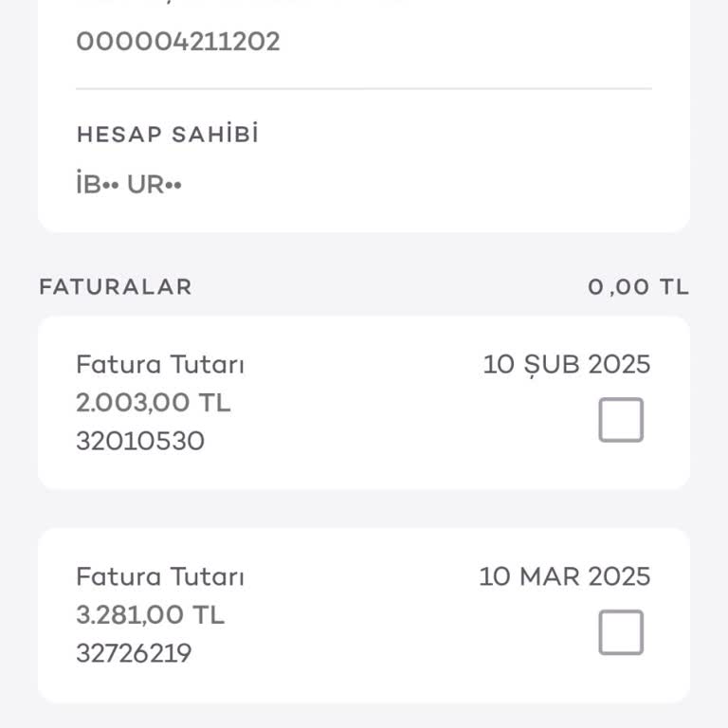Select the 3.281,00 TL invoice amount
The width and height of the screenshot is (728, 728).
tap(151, 615)
